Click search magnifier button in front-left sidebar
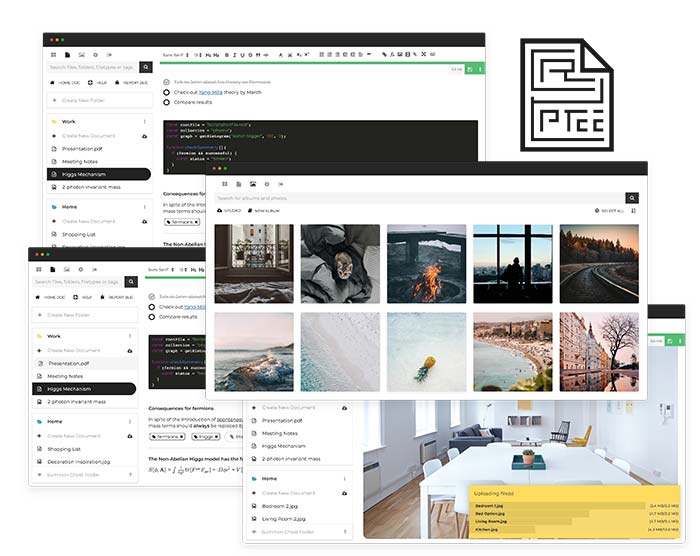 [131, 282]
